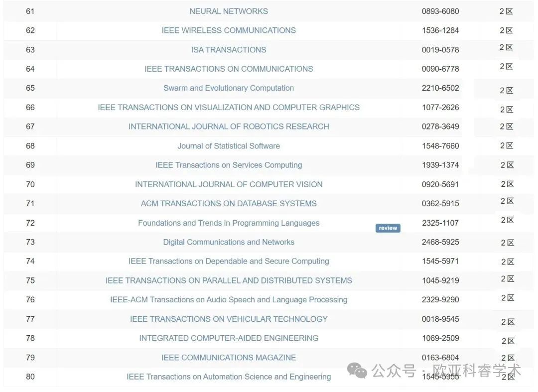Image resolution: width=538 pixels, height=392 pixels.
Task: Select ISSN 2325-1107 cell
Action: click(x=440, y=223)
